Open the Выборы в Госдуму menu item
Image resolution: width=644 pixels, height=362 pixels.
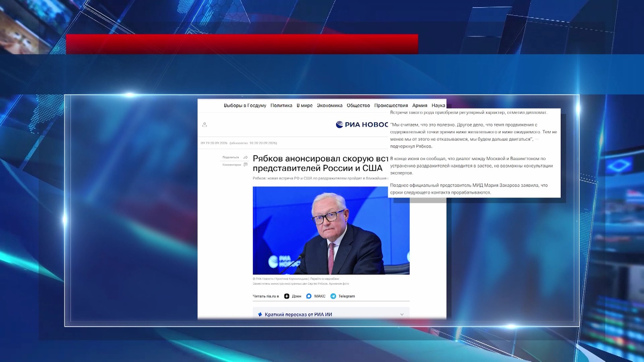pos(245,105)
